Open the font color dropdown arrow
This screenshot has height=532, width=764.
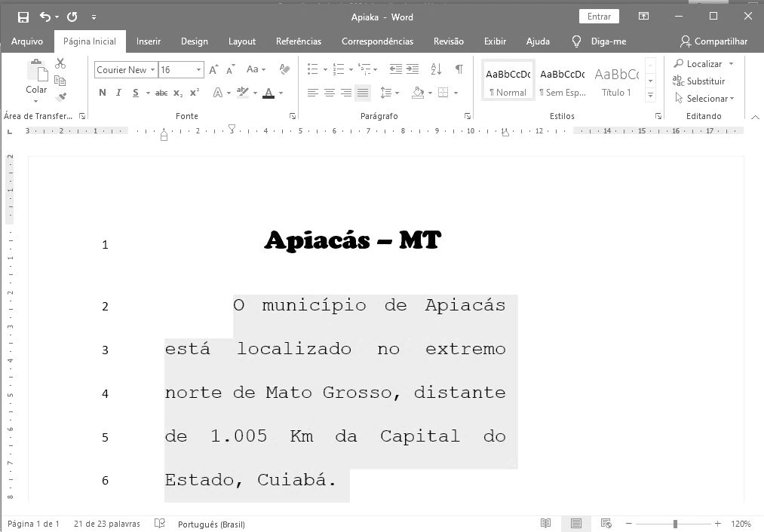pyautogui.click(x=281, y=93)
